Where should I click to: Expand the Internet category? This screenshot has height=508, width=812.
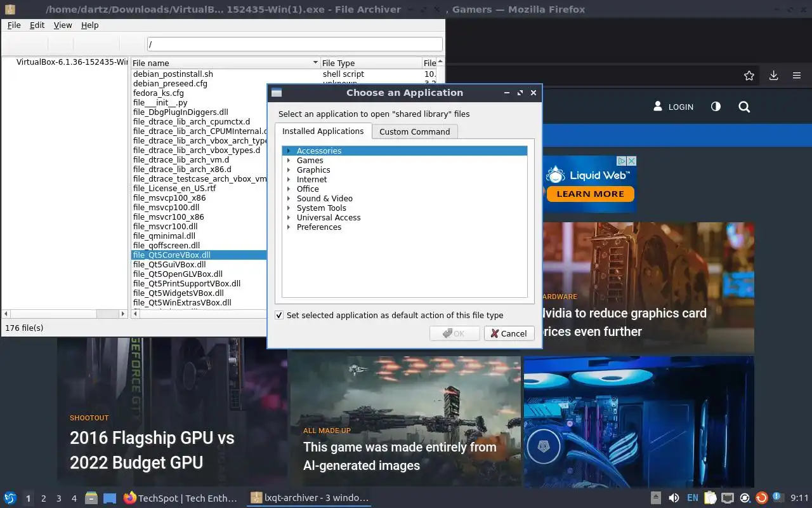coord(288,179)
